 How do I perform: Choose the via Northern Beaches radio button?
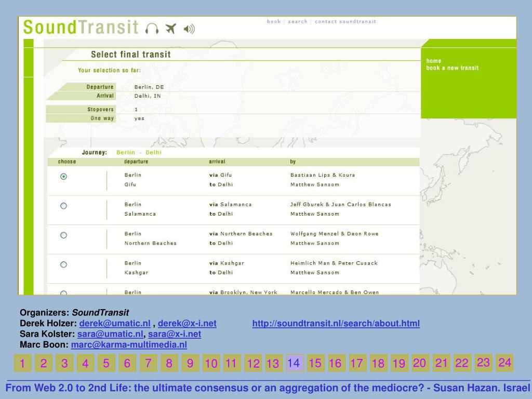[63, 235]
